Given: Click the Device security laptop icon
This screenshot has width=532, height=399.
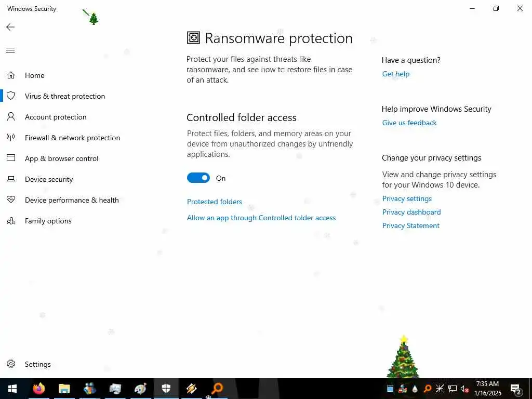Looking at the screenshot, I should click(x=11, y=179).
